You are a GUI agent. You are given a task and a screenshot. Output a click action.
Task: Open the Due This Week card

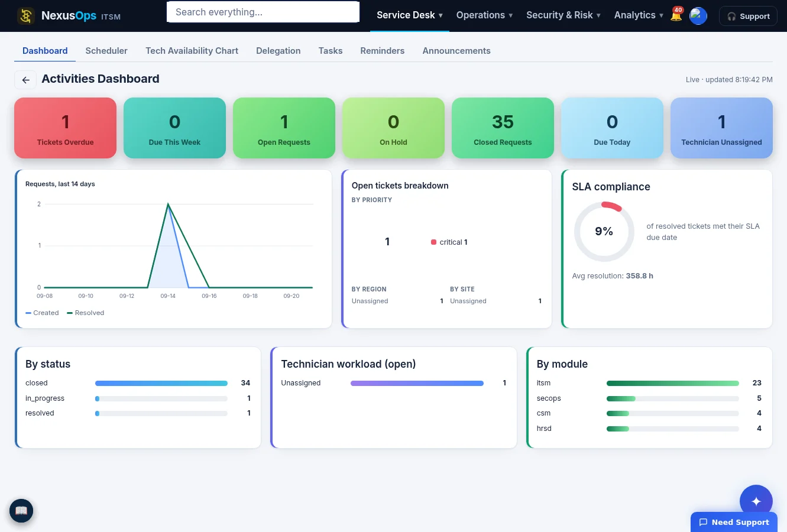[174, 128]
